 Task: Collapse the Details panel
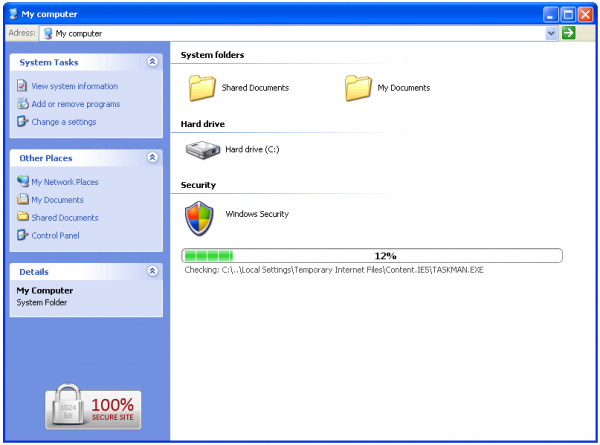point(152,271)
